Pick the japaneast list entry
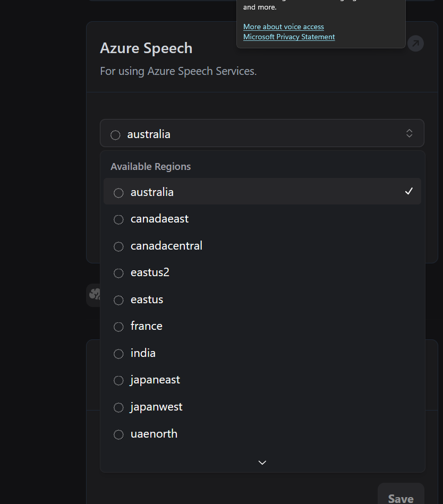This screenshot has height=504, width=443. click(155, 380)
